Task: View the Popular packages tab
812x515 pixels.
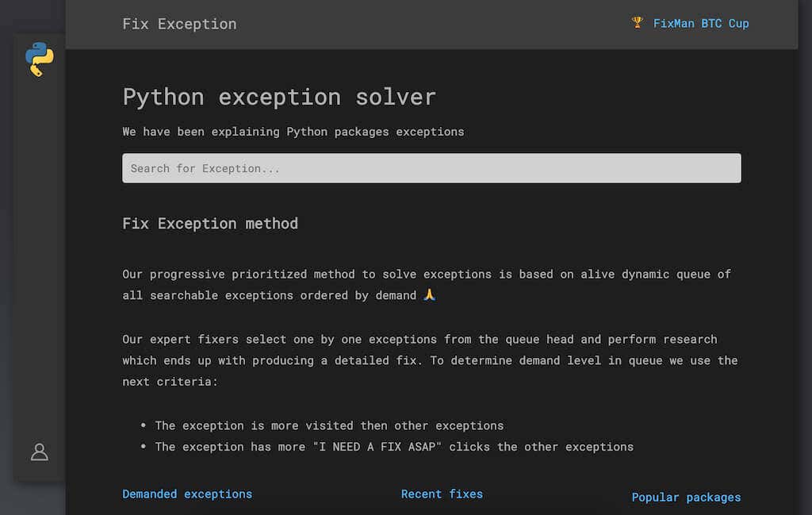Action: [686, 497]
